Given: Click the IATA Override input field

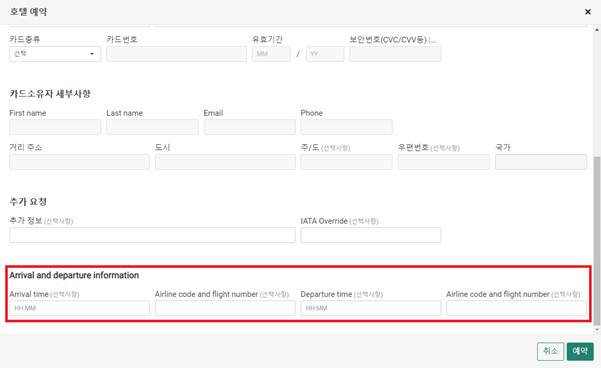Looking at the screenshot, I should (x=371, y=235).
